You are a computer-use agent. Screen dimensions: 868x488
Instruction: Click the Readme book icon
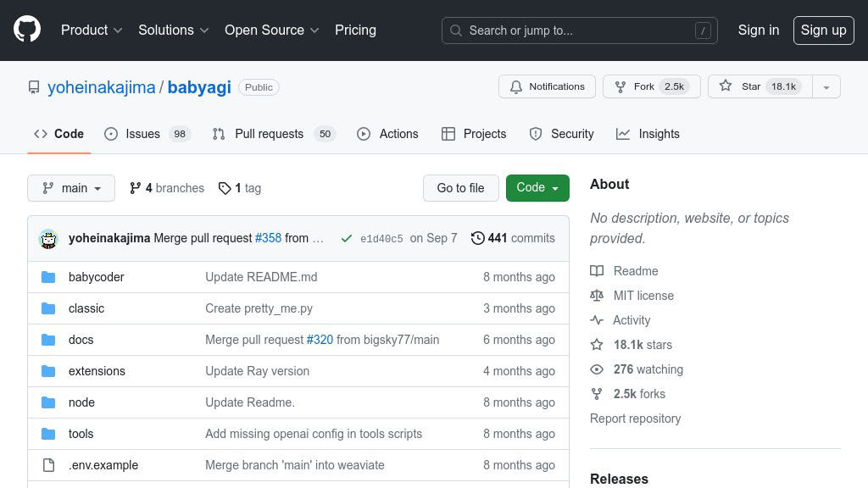tap(598, 270)
